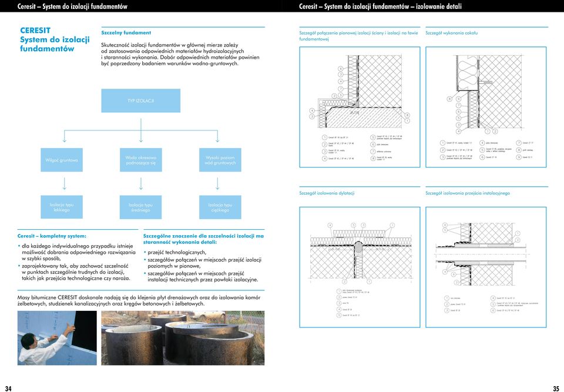Image resolution: width=564 pixels, height=392 pixels.
Task: Click the 'TYP IZOLACJI' flowchart box
Action: (x=140, y=100)
